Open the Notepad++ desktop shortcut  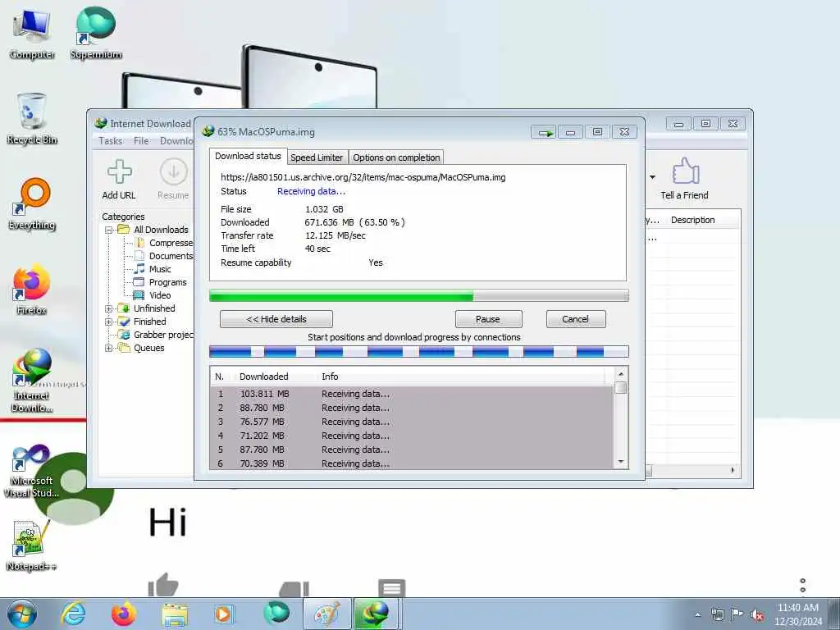point(32,546)
